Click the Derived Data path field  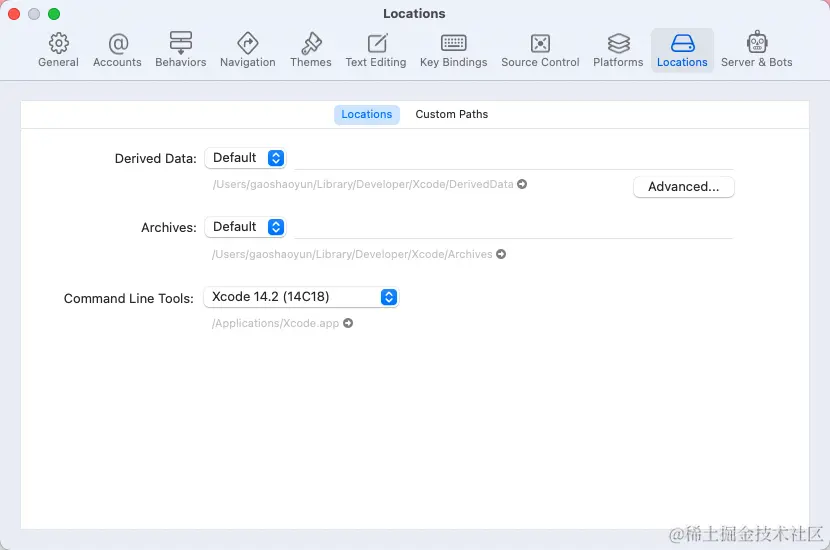(513, 159)
